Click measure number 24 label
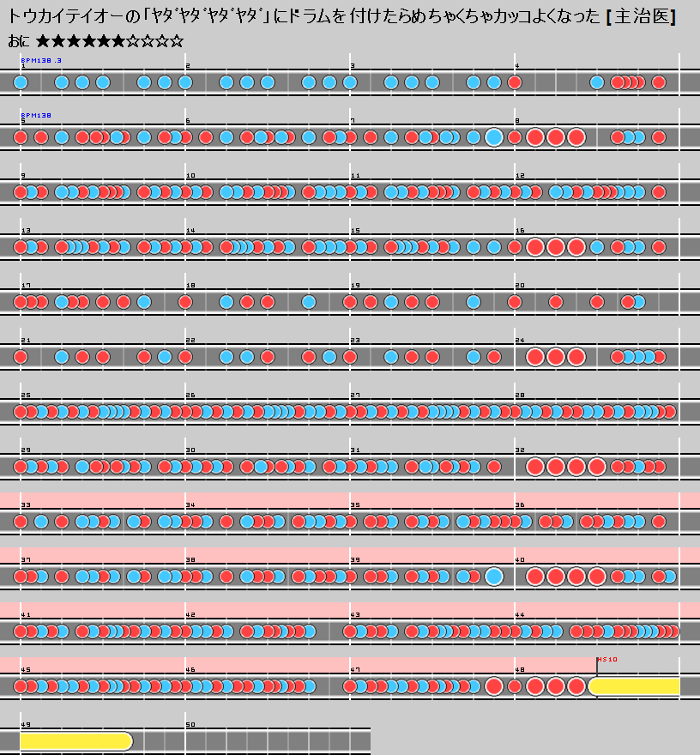 click(520, 341)
